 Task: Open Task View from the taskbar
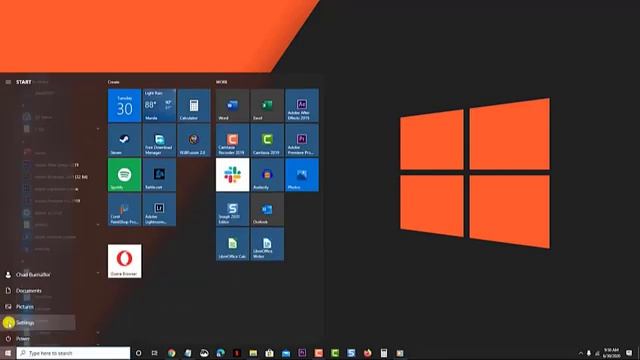(x=155, y=353)
